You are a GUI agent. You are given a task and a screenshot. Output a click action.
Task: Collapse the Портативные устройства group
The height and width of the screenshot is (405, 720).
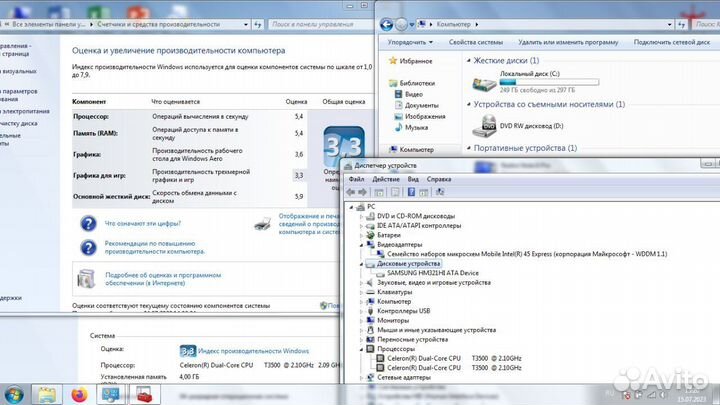tap(469, 148)
